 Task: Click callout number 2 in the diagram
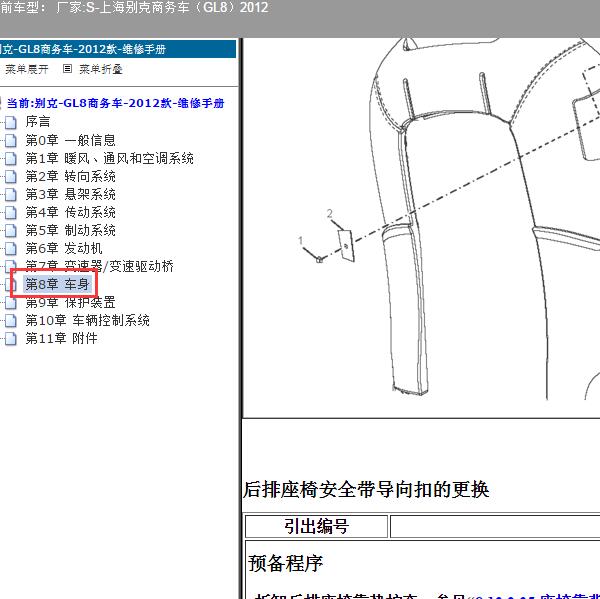coord(330,213)
